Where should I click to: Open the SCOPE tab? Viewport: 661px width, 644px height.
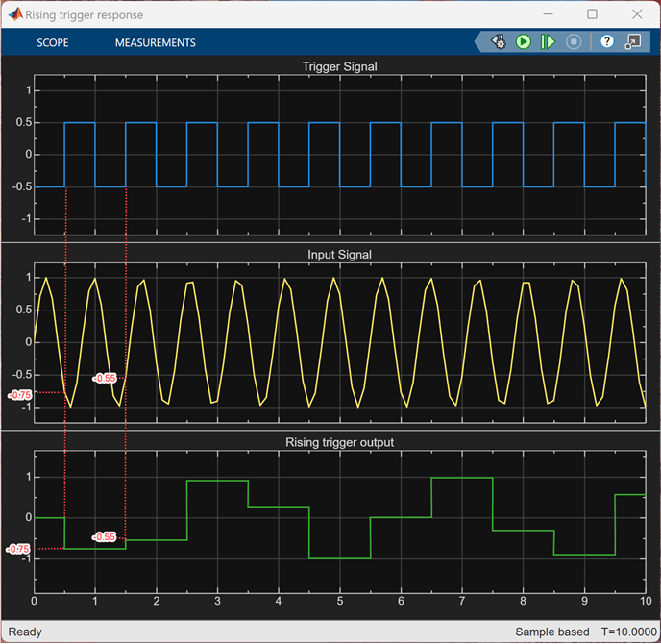pyautogui.click(x=53, y=42)
